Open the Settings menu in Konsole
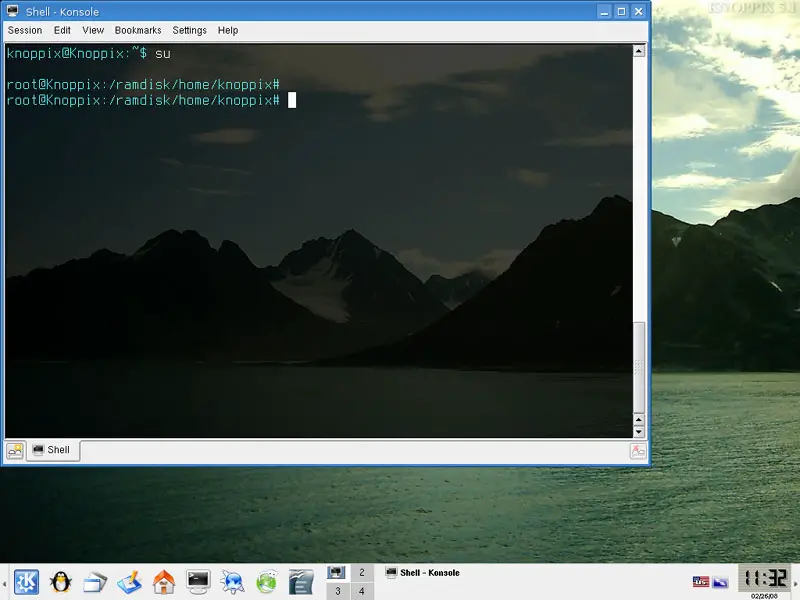Image resolution: width=800 pixels, height=600 pixels. pyautogui.click(x=189, y=30)
